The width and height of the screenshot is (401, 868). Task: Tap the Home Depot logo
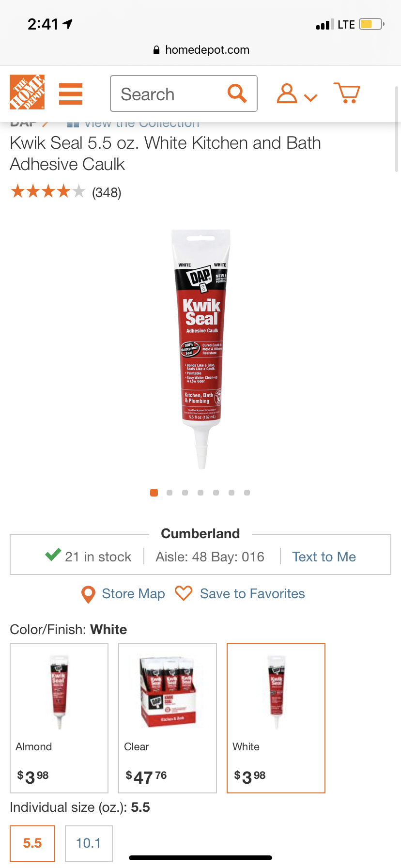point(27,92)
